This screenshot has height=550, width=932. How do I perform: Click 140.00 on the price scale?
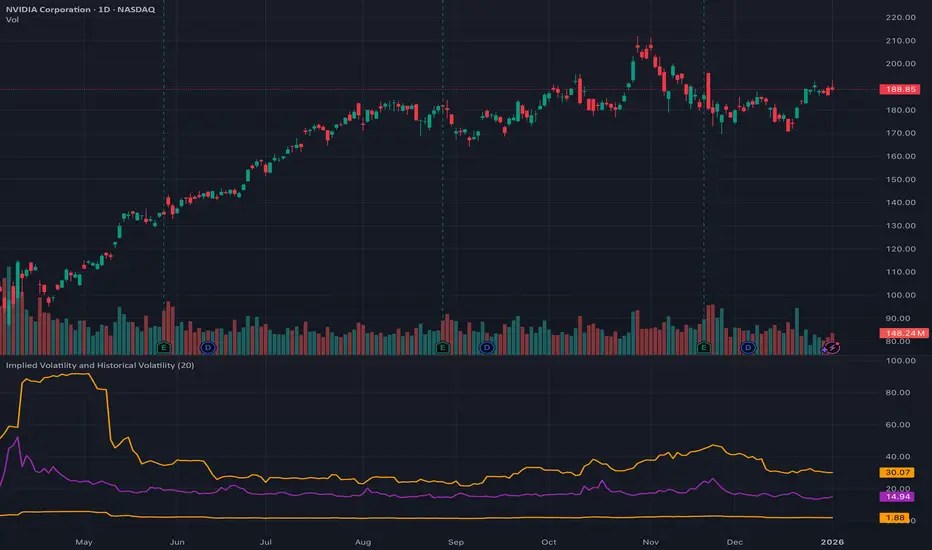click(900, 203)
